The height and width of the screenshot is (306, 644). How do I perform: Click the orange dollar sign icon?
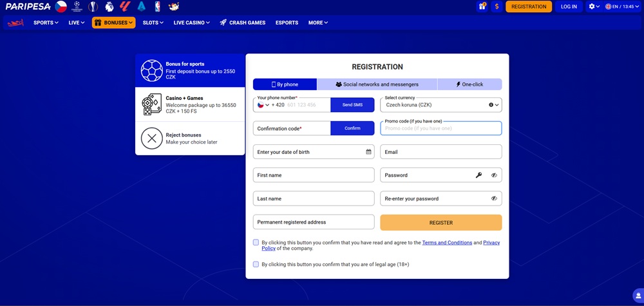[x=497, y=6]
